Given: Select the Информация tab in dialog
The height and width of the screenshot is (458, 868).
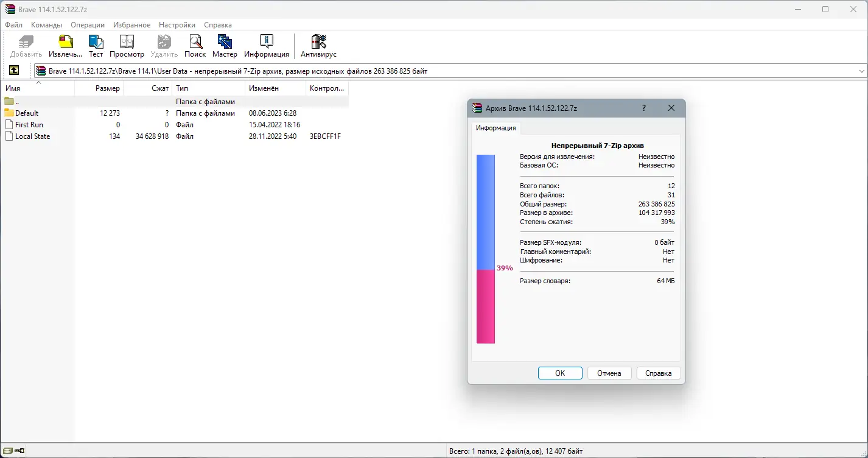Looking at the screenshot, I should click(x=495, y=128).
